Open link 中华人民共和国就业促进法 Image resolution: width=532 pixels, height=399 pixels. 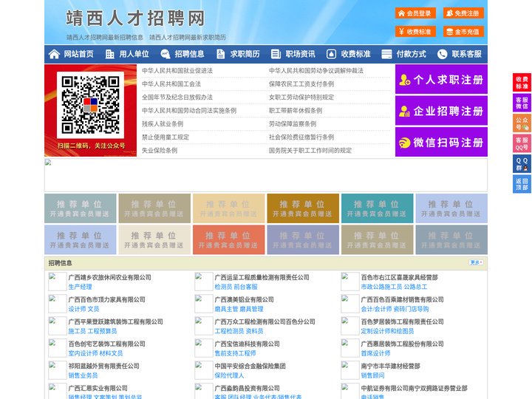pyautogui.click(x=177, y=71)
